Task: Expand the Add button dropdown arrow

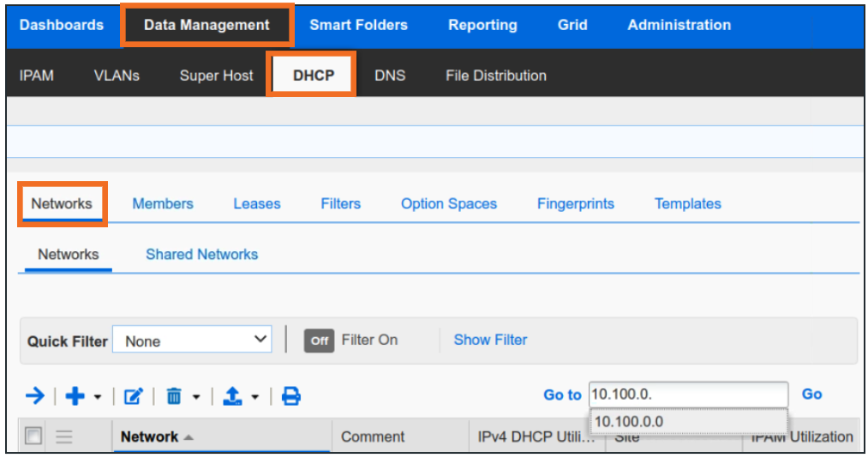Action: (x=97, y=396)
